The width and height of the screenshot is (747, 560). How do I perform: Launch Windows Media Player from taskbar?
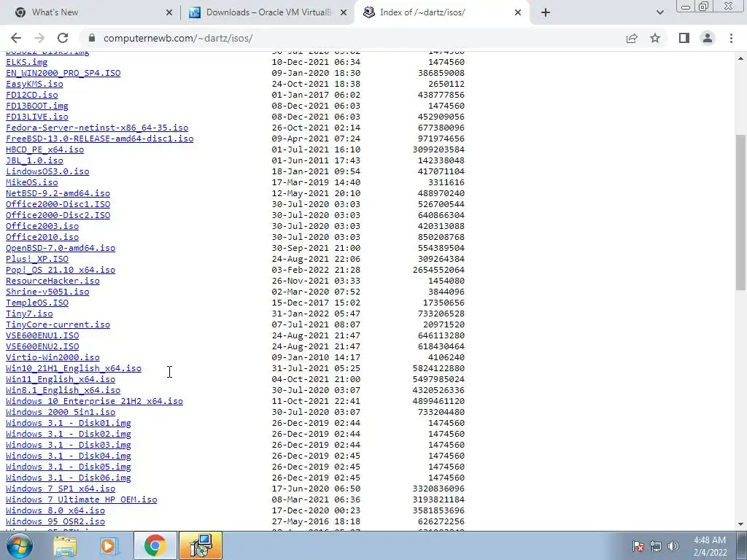[109, 545]
